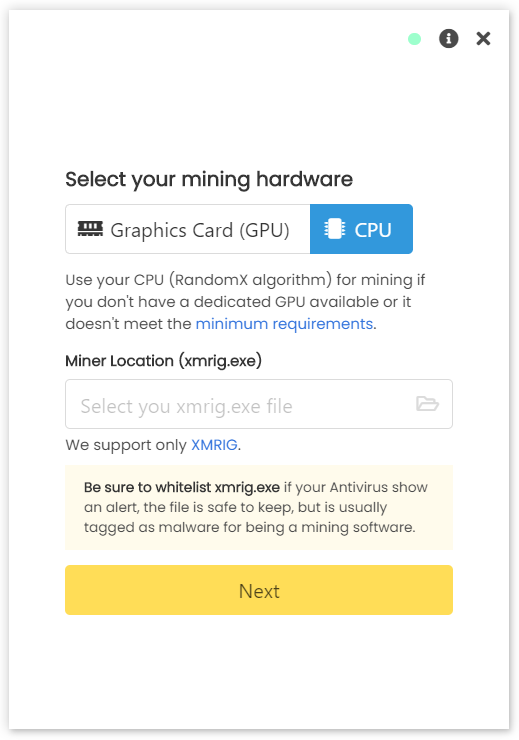This screenshot has width=519, height=740.
Task: Click the 'We support only' text
Action: 126,445
